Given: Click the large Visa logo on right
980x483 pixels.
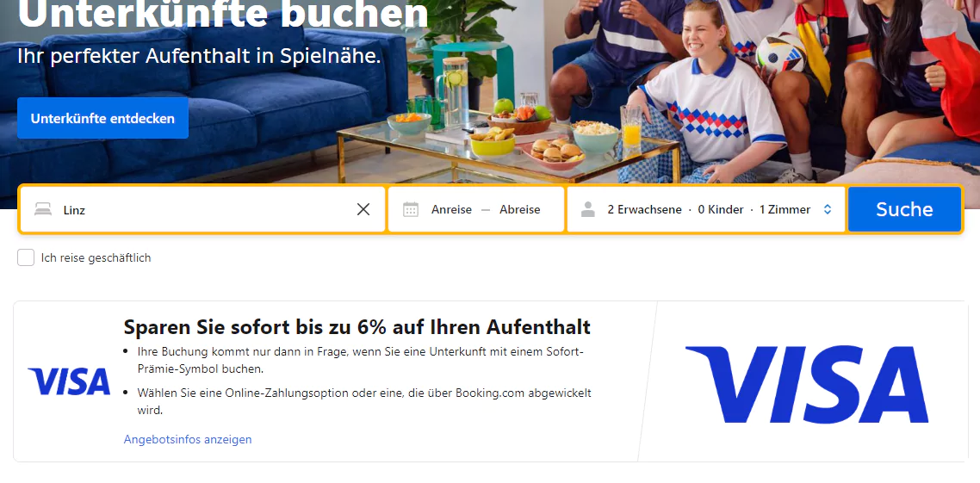Looking at the screenshot, I should click(x=807, y=384).
